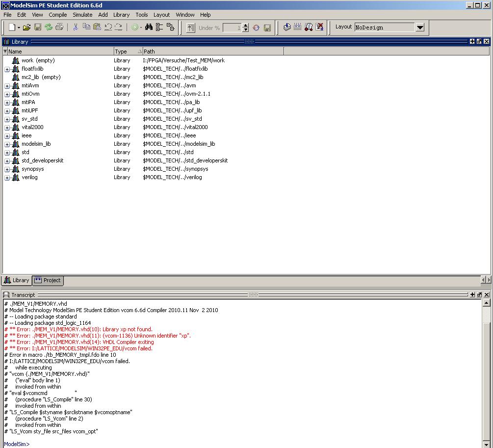Expand the std library node
The width and height of the screenshot is (493, 448).
(7, 153)
